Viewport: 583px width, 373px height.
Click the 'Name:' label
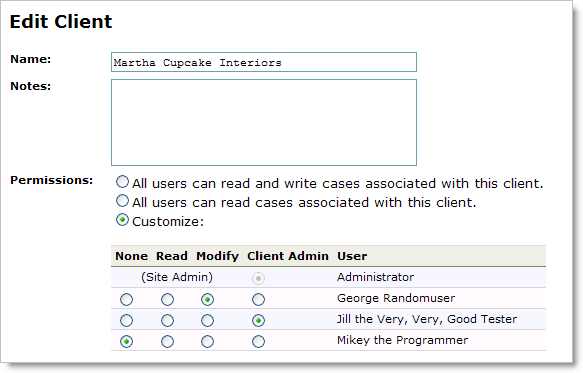[x=30, y=59]
